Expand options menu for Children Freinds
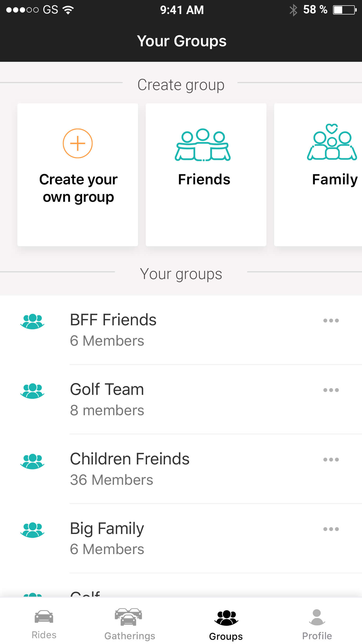 [x=331, y=460]
